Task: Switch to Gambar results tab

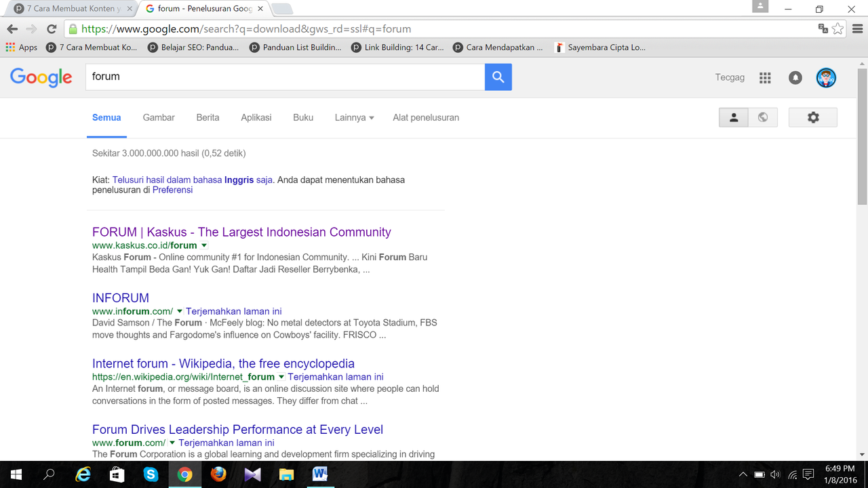Action: click(159, 117)
